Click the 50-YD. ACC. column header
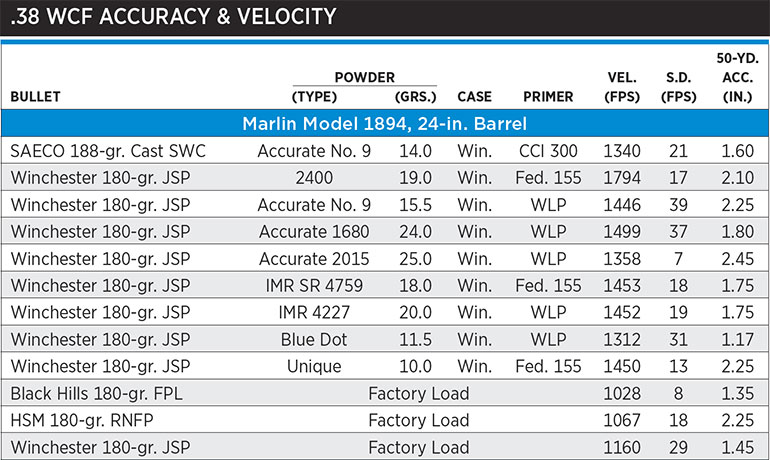This screenshot has height=460, width=770. pos(738,78)
